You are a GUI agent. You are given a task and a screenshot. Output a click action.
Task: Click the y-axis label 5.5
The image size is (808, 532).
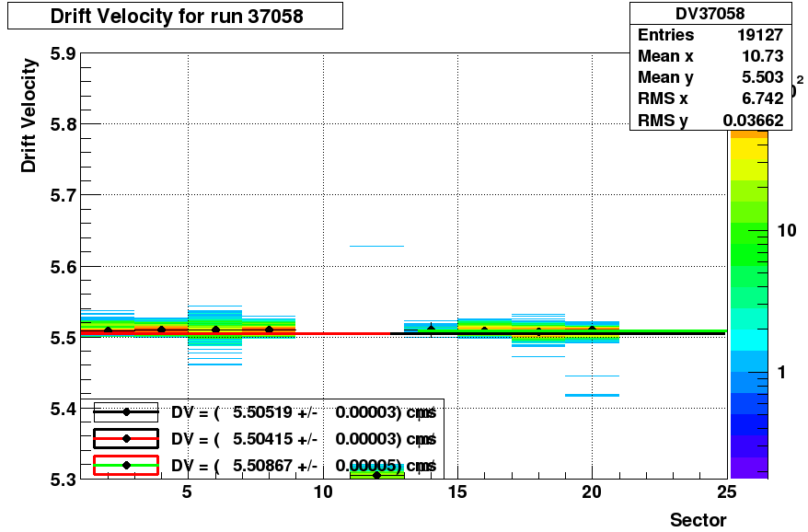[x=63, y=338]
